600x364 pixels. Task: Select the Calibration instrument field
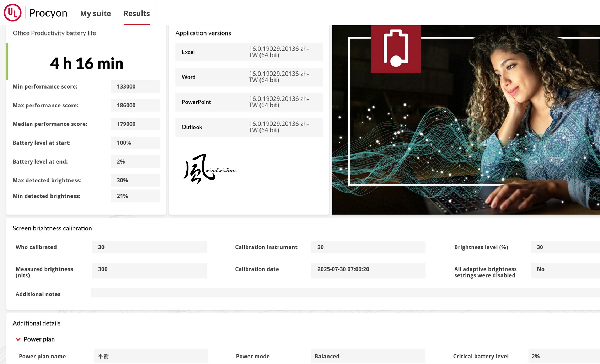point(368,247)
